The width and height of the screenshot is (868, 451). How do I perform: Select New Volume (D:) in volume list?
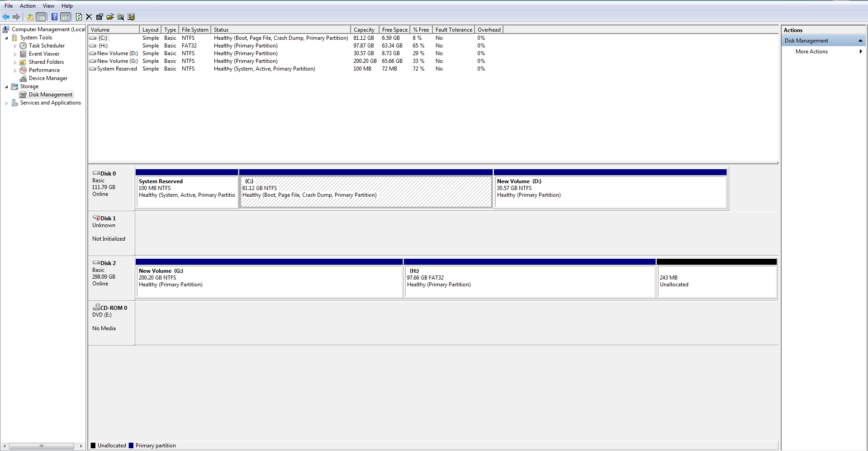click(117, 53)
